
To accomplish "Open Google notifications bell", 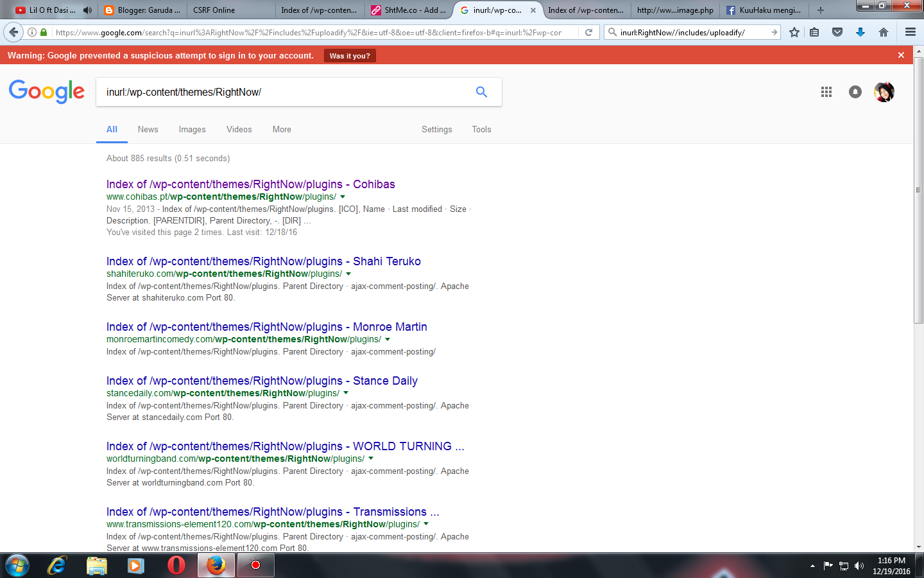I will 855,92.
